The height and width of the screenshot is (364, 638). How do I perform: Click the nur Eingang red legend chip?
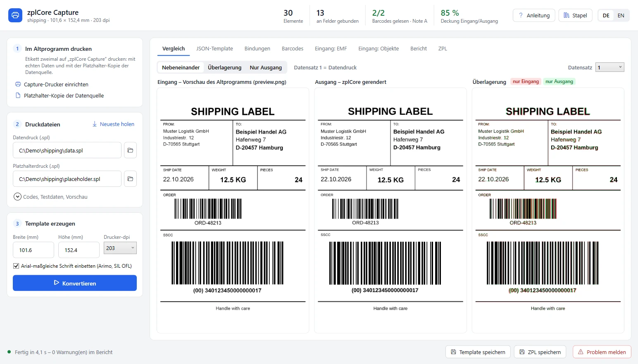[x=526, y=81]
